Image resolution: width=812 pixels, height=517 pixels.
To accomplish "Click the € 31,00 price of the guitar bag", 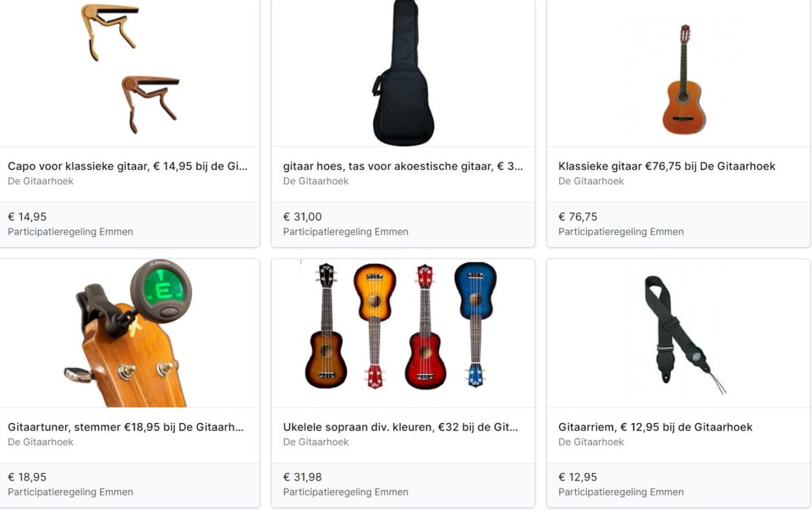I will point(302,217).
